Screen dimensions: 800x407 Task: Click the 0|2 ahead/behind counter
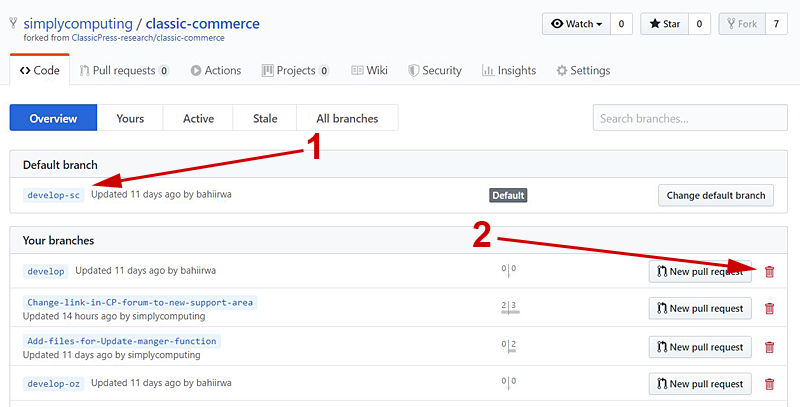click(x=509, y=345)
